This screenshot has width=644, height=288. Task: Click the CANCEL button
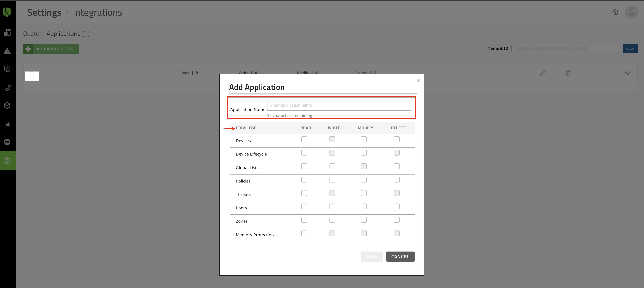(400, 257)
